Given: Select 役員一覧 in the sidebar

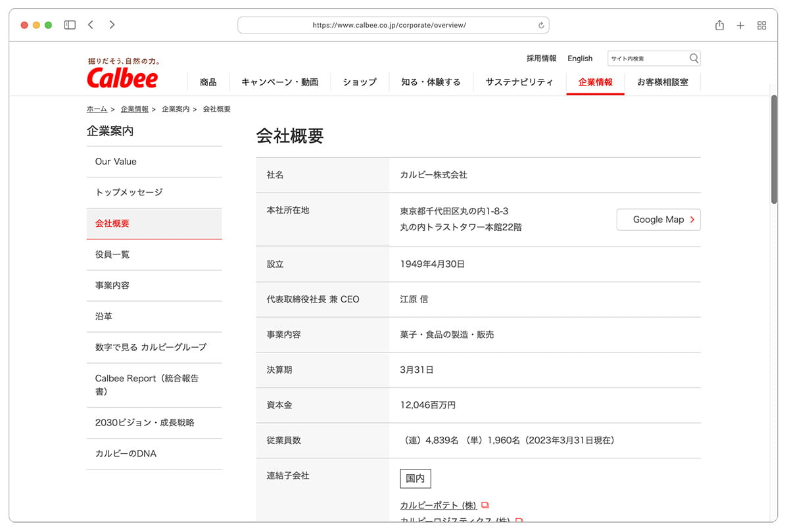Looking at the screenshot, I should pos(112,254).
